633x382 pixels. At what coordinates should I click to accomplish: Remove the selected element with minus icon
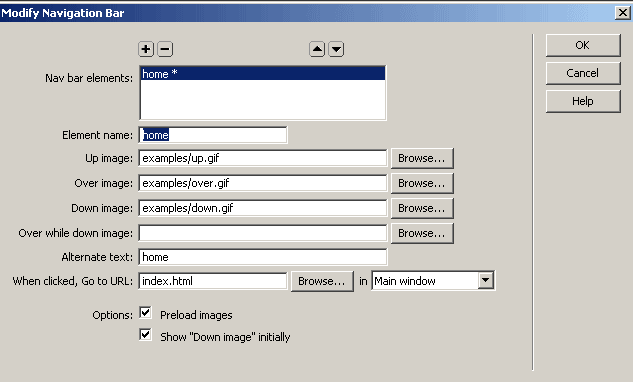click(165, 49)
